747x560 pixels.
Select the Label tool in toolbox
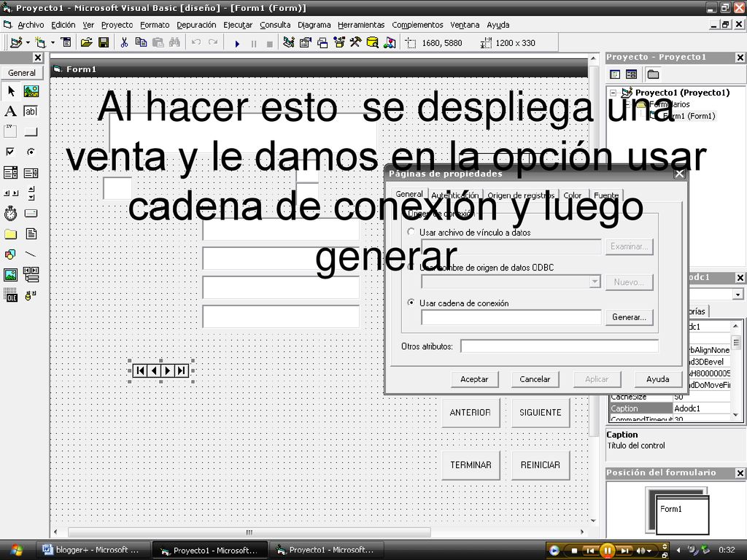click(x=10, y=112)
